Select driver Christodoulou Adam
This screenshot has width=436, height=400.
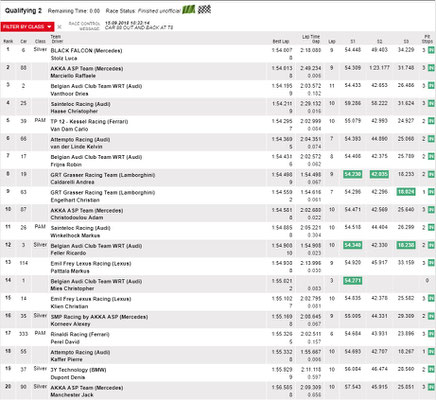coord(77,218)
